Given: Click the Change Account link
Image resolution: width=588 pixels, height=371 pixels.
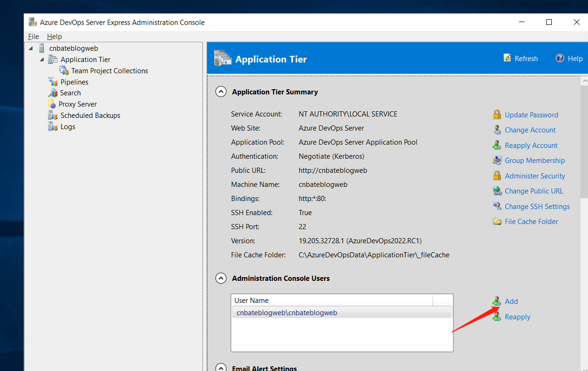Looking at the screenshot, I should click(530, 130).
